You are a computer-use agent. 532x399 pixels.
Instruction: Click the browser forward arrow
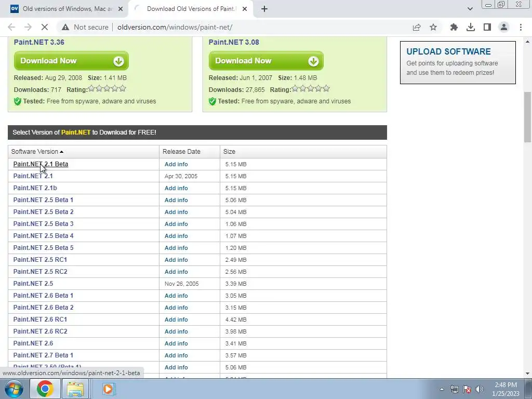28,27
